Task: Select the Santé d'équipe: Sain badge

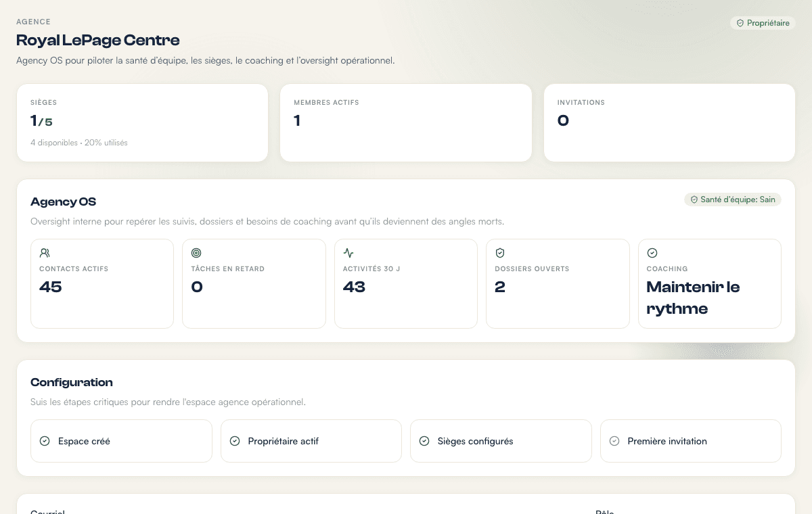Action: click(733, 200)
